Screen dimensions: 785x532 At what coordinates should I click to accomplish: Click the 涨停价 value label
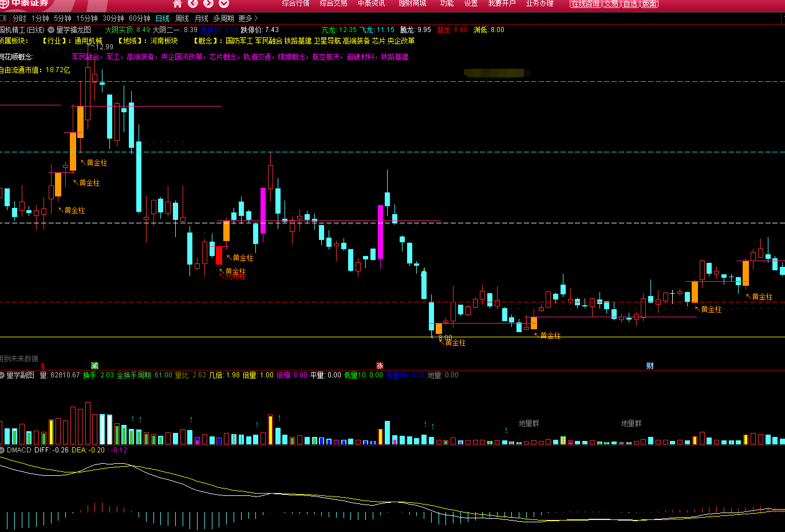[219, 30]
